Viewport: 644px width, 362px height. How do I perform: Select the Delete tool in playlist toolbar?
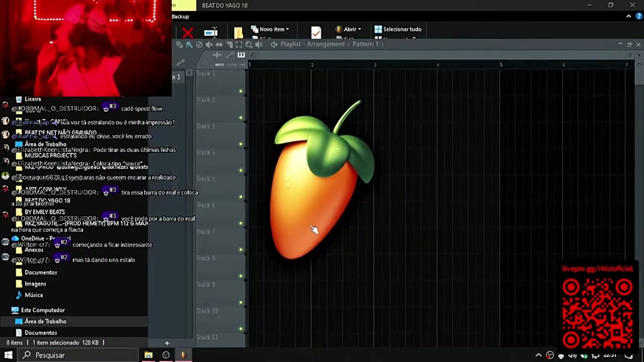click(x=199, y=44)
